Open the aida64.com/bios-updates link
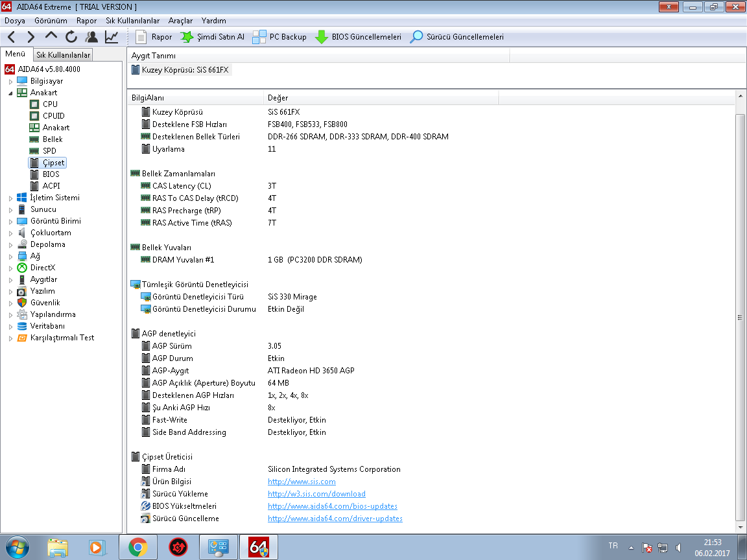This screenshot has height=560, width=747. (333, 506)
